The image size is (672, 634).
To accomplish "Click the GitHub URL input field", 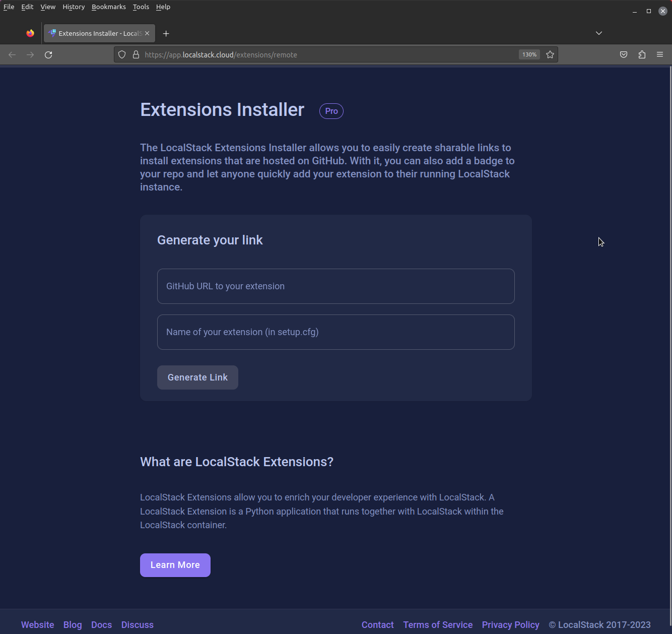I will 335,286.
